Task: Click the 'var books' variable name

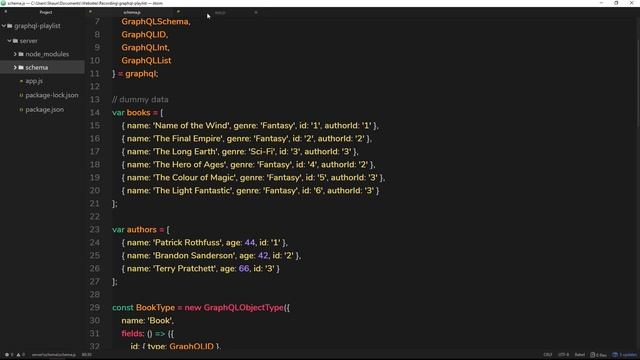Action: click(x=138, y=113)
